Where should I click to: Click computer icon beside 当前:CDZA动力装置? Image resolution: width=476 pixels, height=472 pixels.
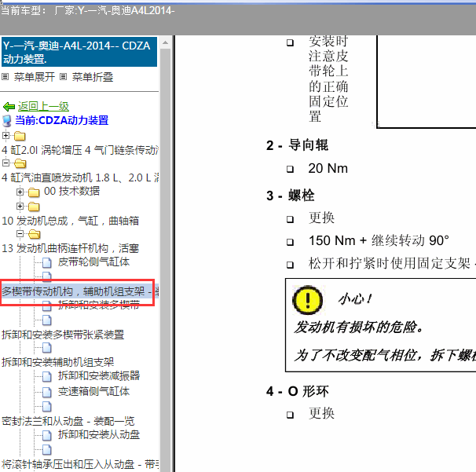pos(7,121)
